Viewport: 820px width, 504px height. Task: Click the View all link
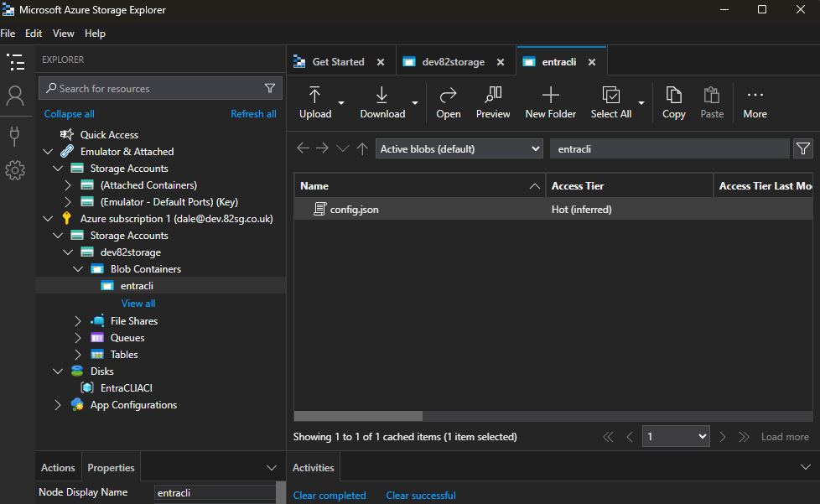pyautogui.click(x=138, y=304)
